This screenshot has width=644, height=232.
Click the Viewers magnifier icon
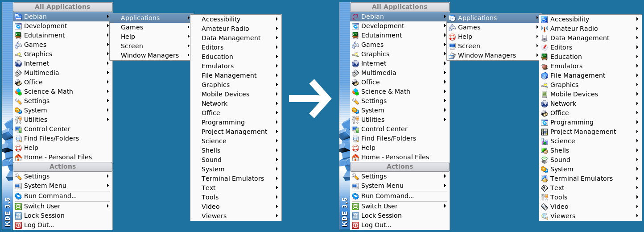(544, 216)
